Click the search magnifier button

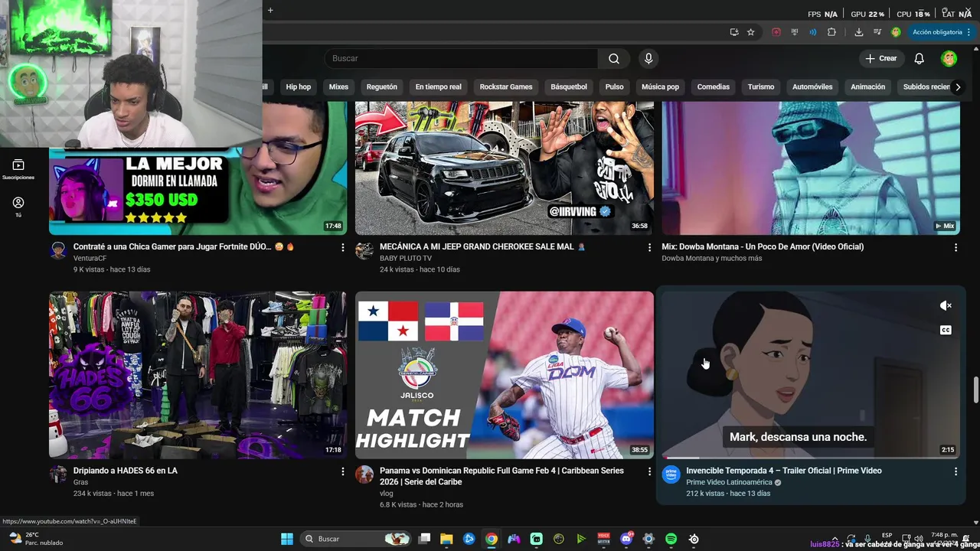click(614, 59)
